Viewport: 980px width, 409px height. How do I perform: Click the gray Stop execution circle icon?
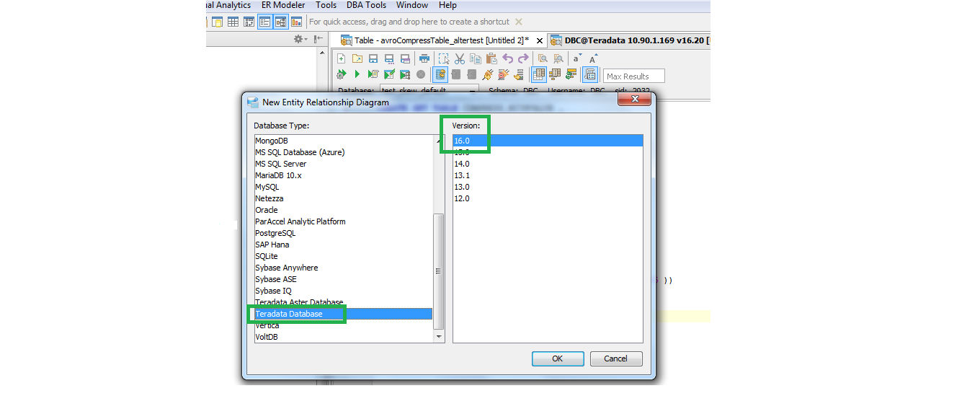tap(421, 74)
